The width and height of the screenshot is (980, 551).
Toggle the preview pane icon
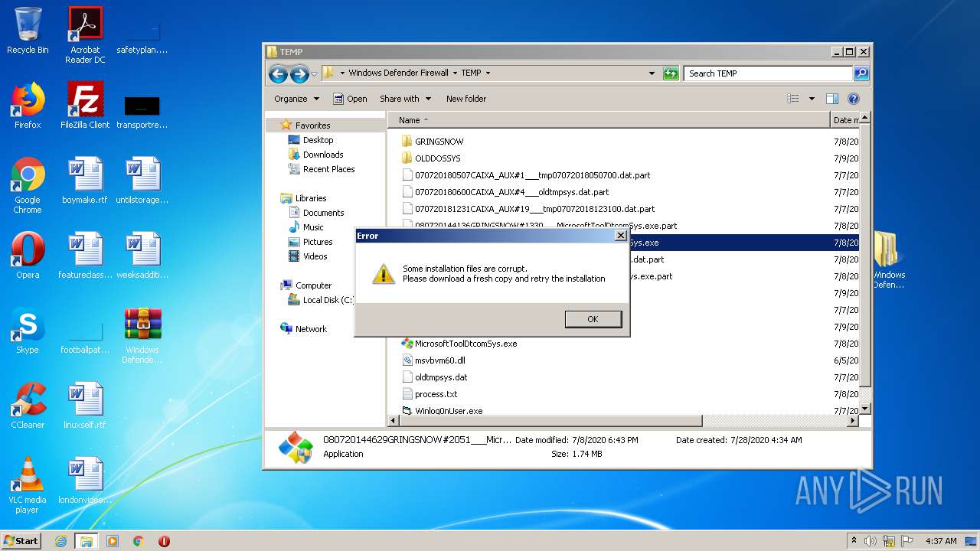(832, 99)
